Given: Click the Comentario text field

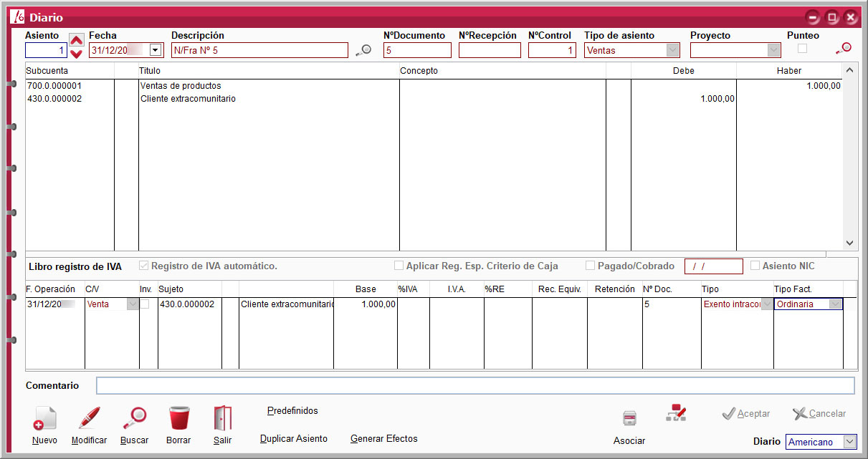Looking at the screenshot, I should (x=475, y=386).
